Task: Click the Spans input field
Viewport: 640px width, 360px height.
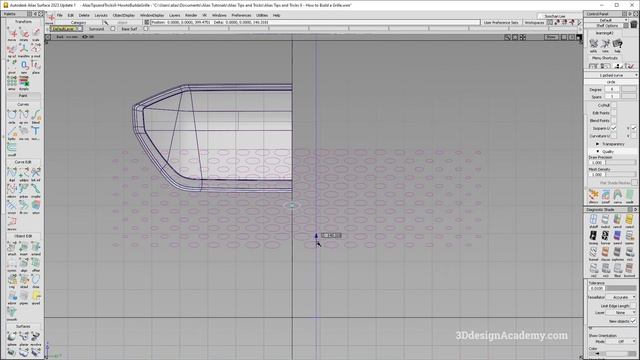Action: click(612, 97)
